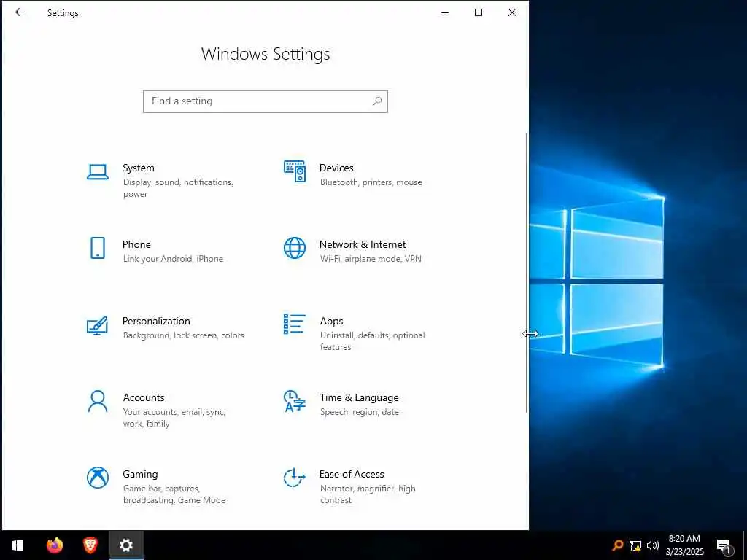747x560 pixels.
Task: Launch Firefox from the taskbar
Action: pyautogui.click(x=55, y=545)
